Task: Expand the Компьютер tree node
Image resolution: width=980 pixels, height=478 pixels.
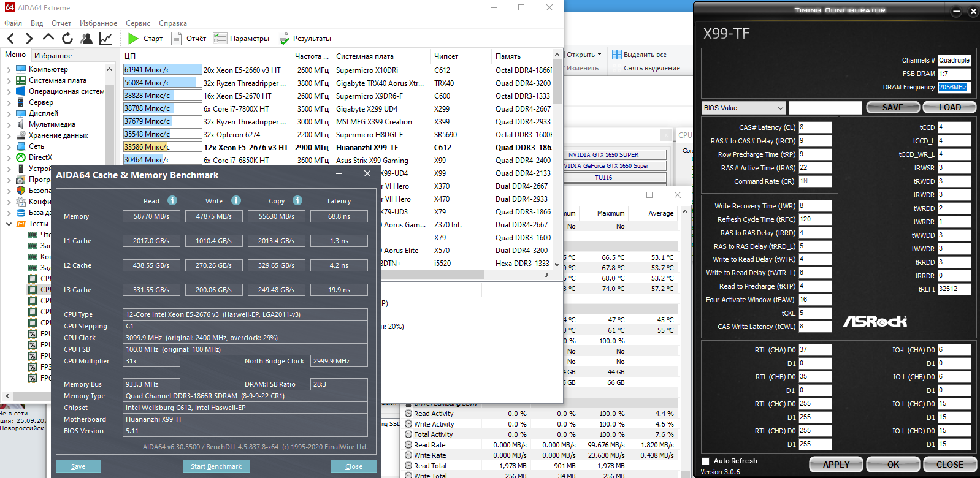Action: (9, 69)
